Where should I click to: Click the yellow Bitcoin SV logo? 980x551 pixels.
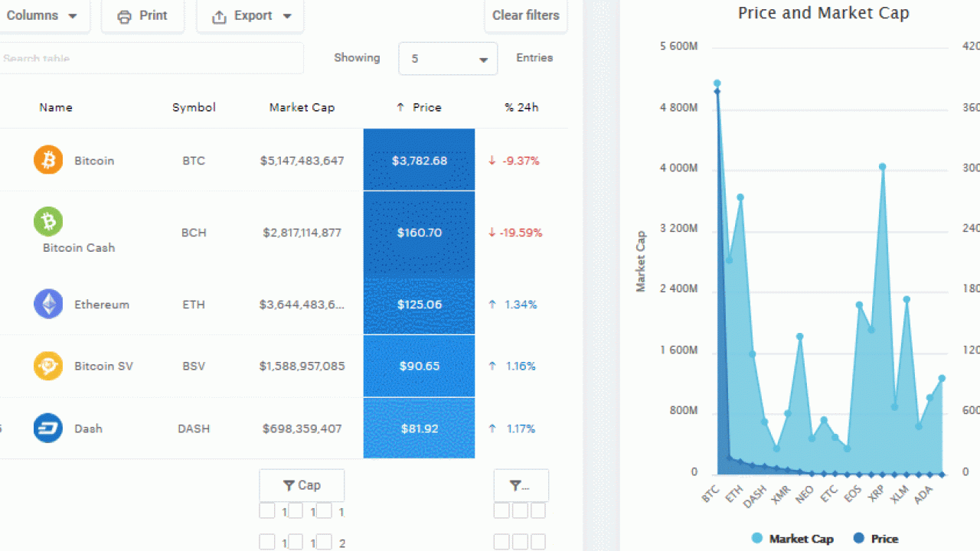48,366
